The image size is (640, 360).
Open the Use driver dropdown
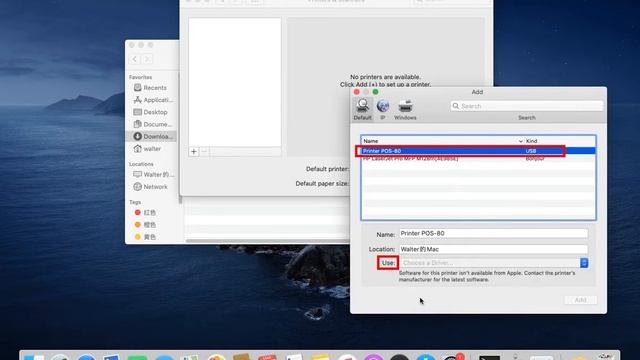pos(493,263)
